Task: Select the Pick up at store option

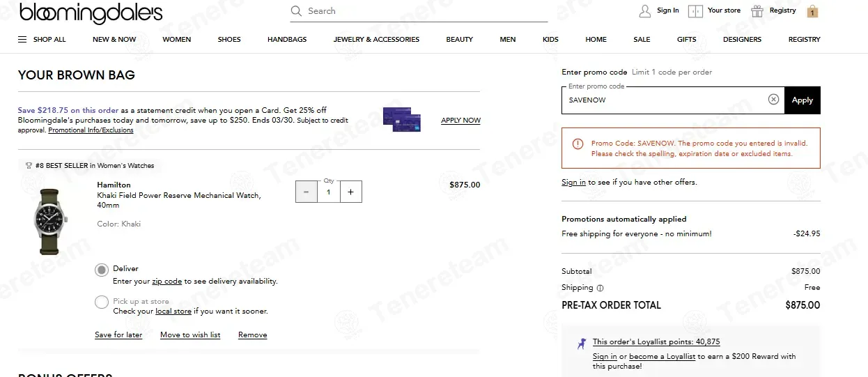Action: coord(102,302)
